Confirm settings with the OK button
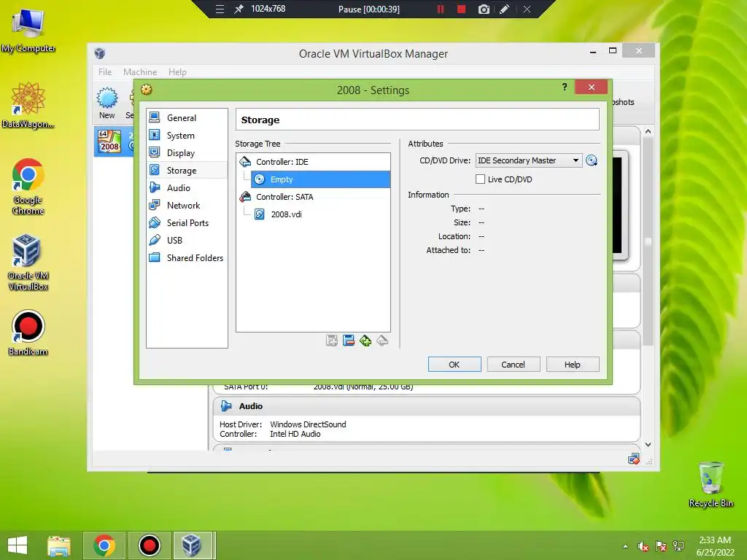Image resolution: width=747 pixels, height=560 pixels. pos(454,365)
